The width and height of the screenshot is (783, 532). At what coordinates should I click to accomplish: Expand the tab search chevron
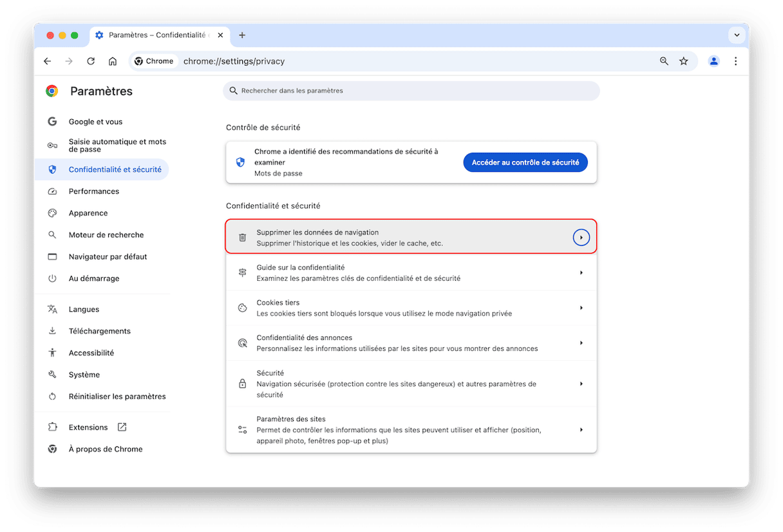[x=736, y=35]
